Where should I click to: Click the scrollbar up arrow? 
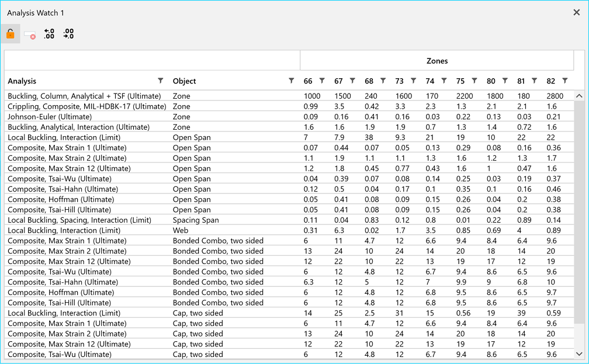[x=579, y=96]
